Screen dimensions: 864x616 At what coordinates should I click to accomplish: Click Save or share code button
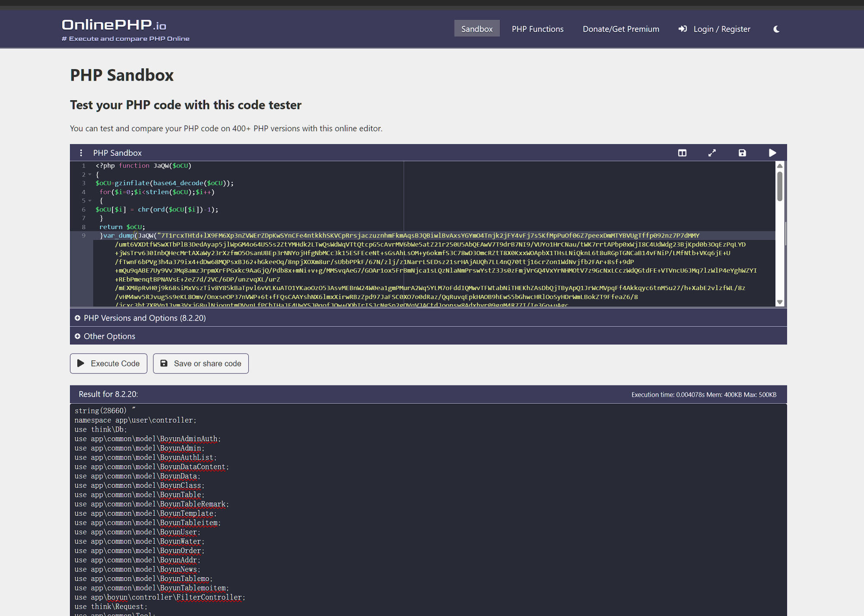point(201,363)
